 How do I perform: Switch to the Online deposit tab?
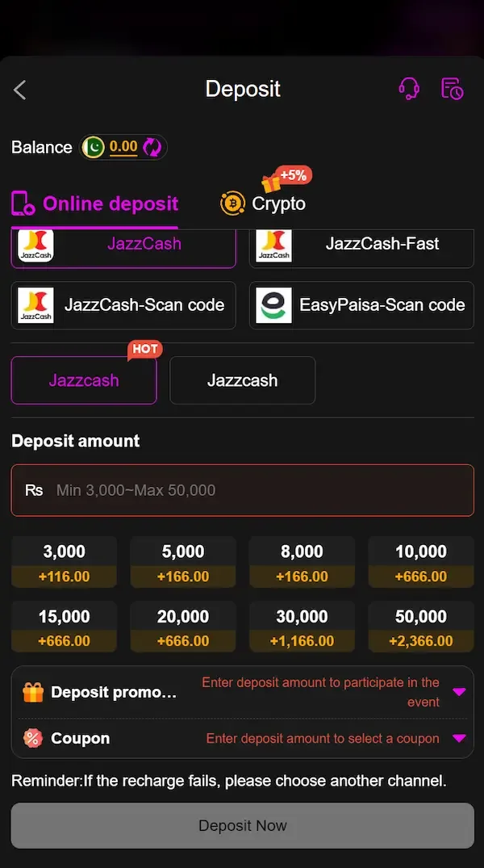click(x=94, y=203)
